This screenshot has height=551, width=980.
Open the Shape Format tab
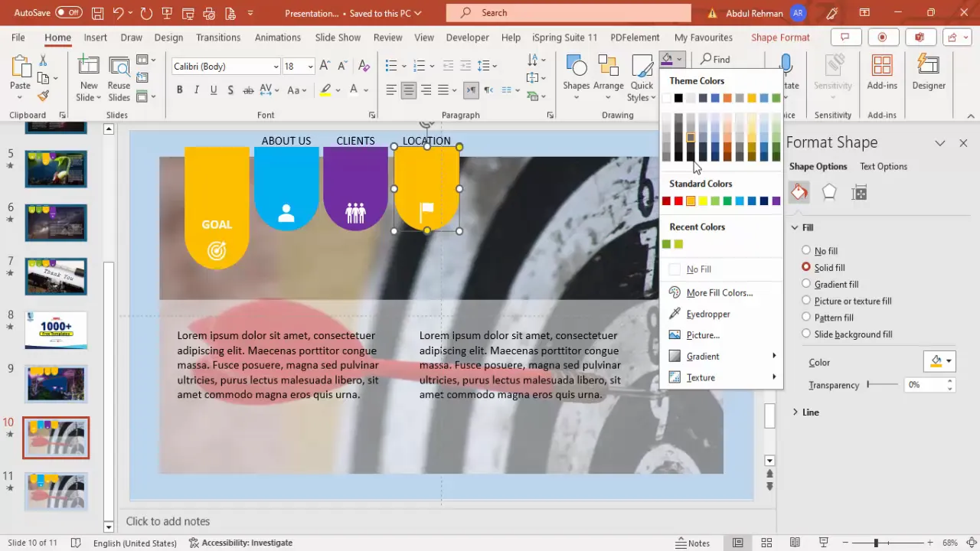coord(780,37)
